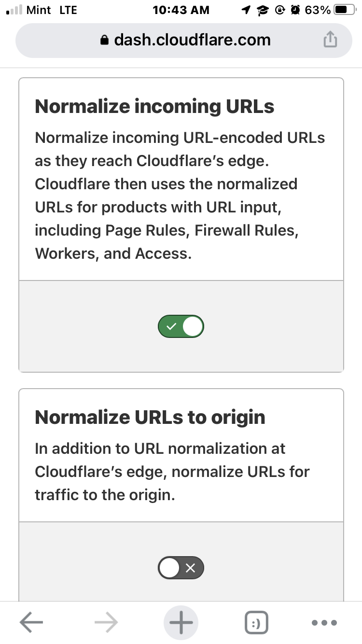This screenshot has height=644, width=362.
Task: Tap the forward arrow in bottom toolbar
Action: [x=106, y=622]
